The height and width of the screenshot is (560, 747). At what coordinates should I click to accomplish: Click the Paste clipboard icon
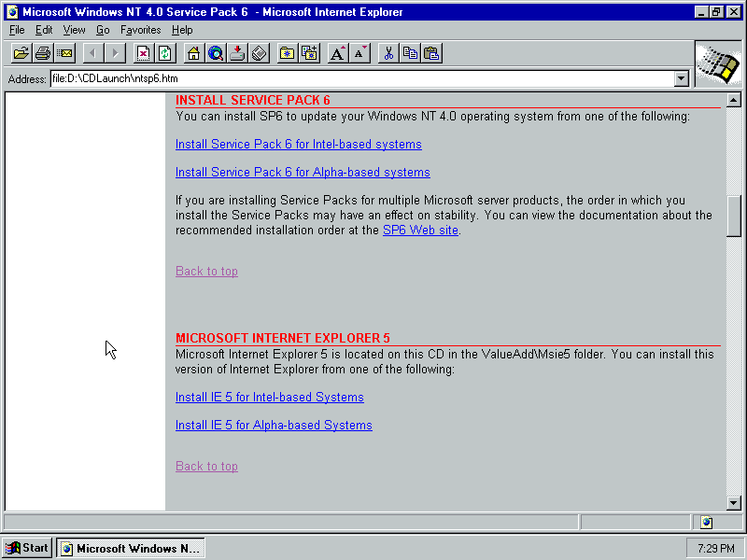(x=431, y=53)
